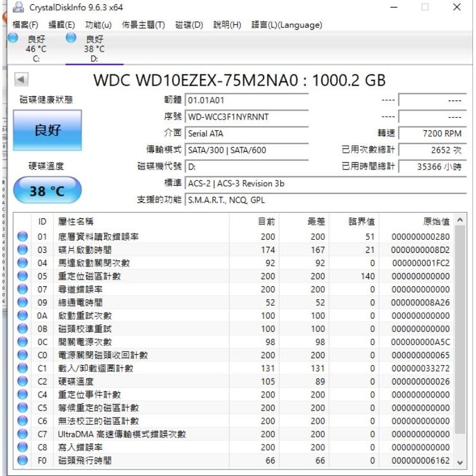The image size is (476, 476).
Task: Click the 良好 health status button
Action: coord(48,130)
